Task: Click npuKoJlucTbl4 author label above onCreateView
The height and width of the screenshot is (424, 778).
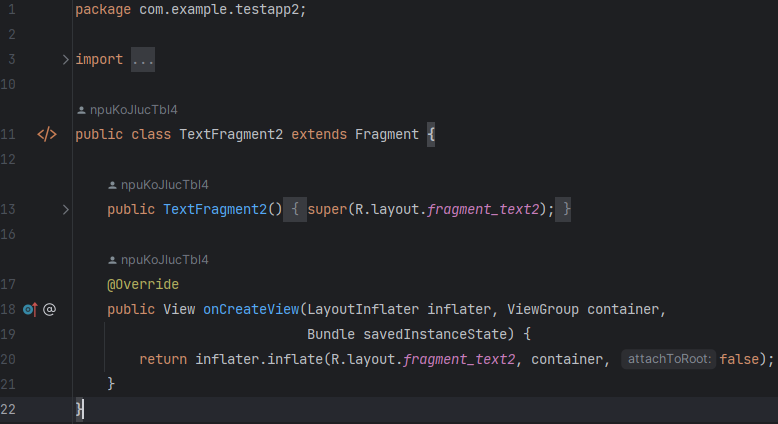Action: (x=165, y=260)
